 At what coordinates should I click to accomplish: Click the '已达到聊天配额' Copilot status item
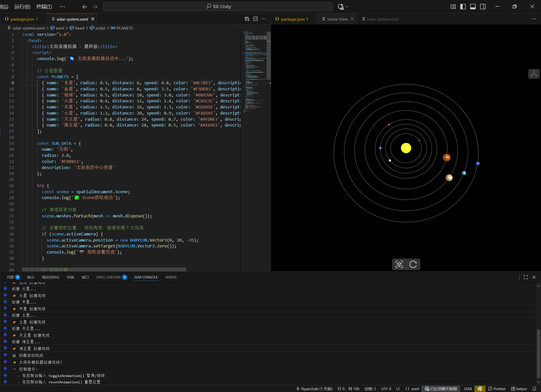(441, 389)
